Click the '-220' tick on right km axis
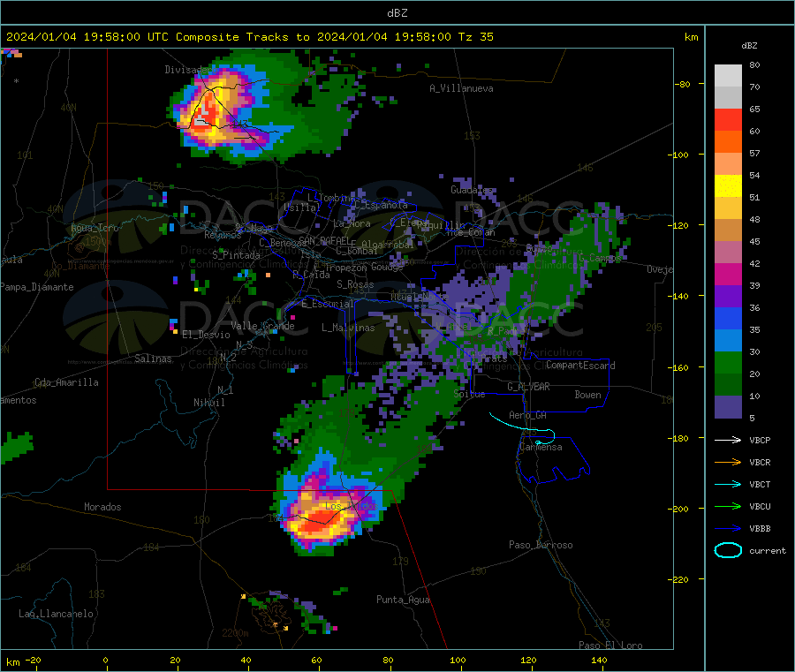Image resolution: width=795 pixels, height=672 pixels. click(680, 579)
